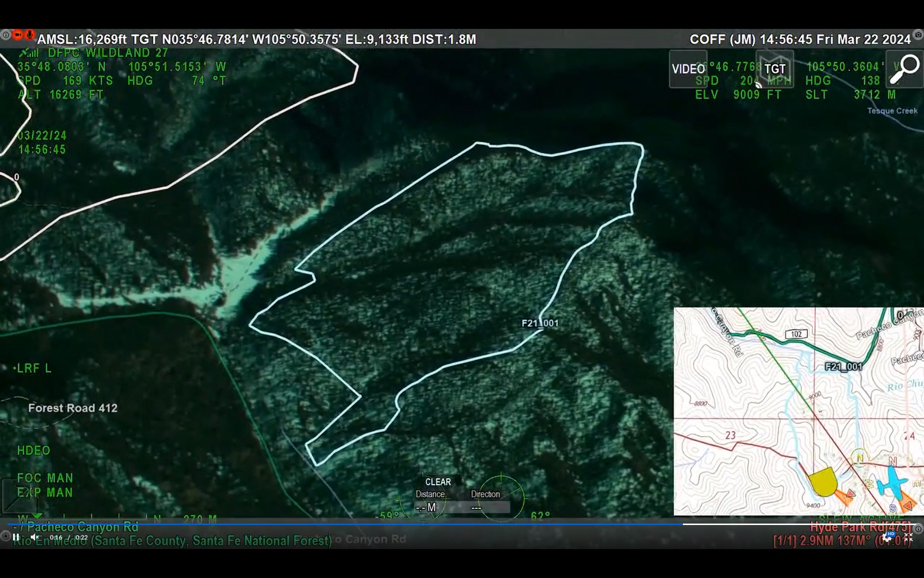Select the HDEO sensor mode label
Image resolution: width=924 pixels, height=578 pixels.
(x=34, y=451)
